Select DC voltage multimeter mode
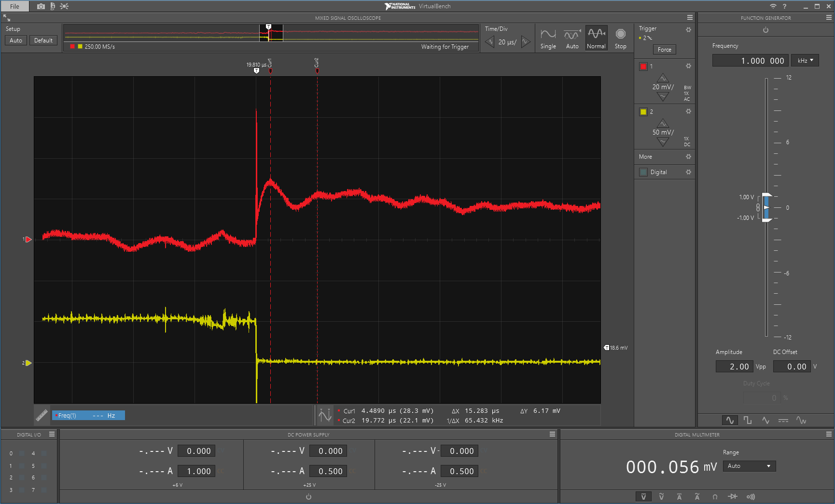This screenshot has width=835, height=504. [x=643, y=496]
